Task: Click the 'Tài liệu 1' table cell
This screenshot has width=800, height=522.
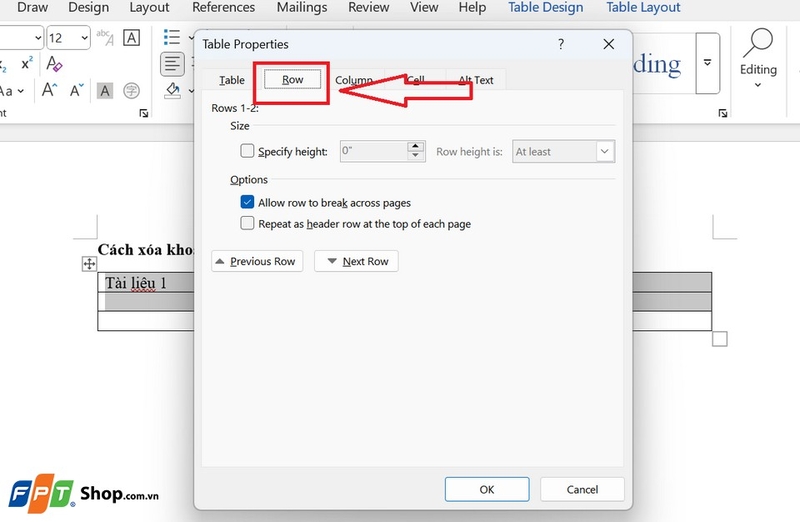Action: 146,282
